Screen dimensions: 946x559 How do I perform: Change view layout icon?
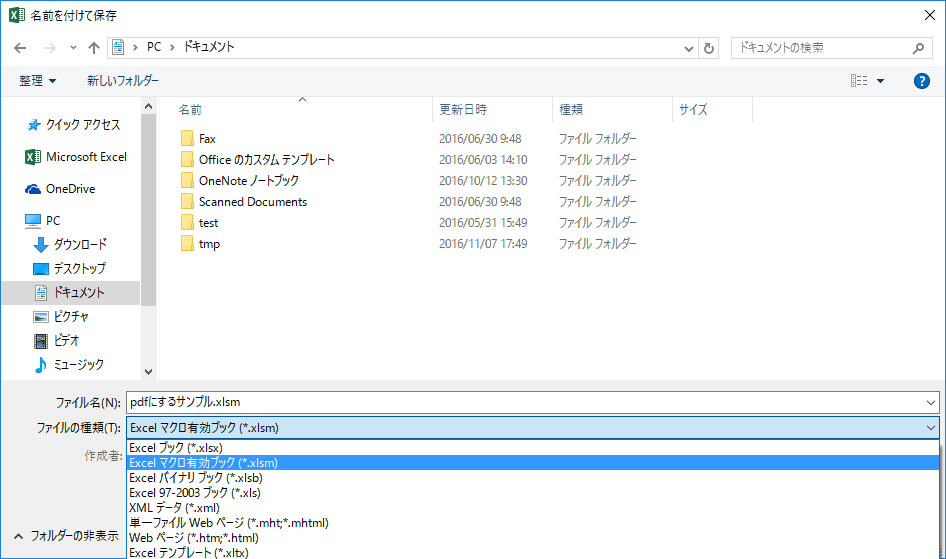pos(859,80)
